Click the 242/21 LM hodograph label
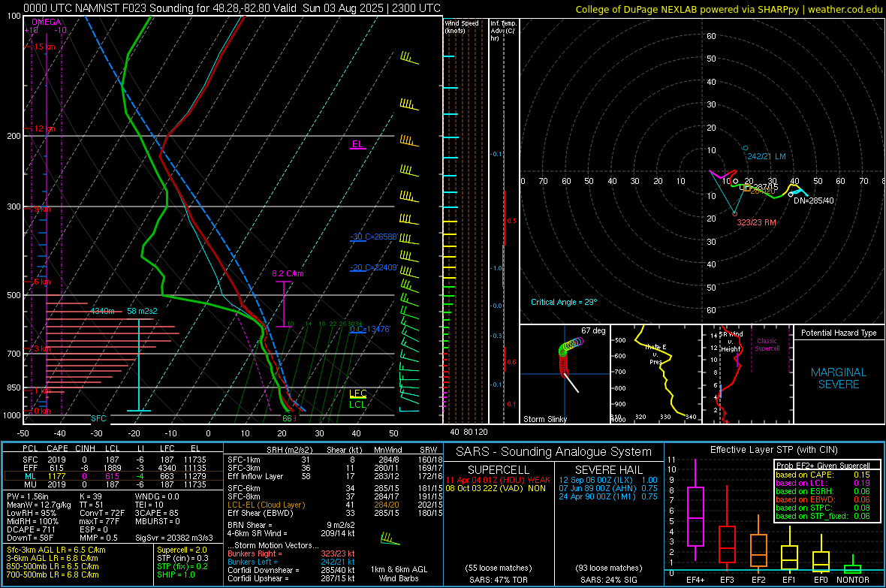 766,157
